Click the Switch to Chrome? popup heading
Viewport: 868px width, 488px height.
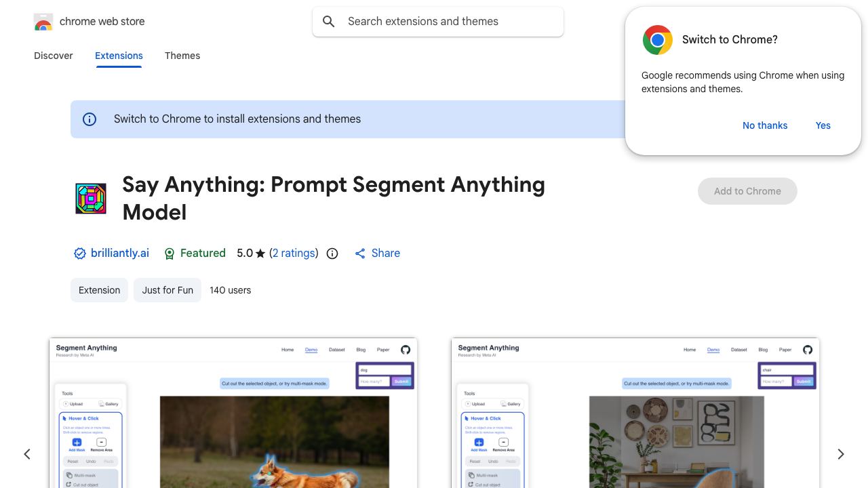730,40
